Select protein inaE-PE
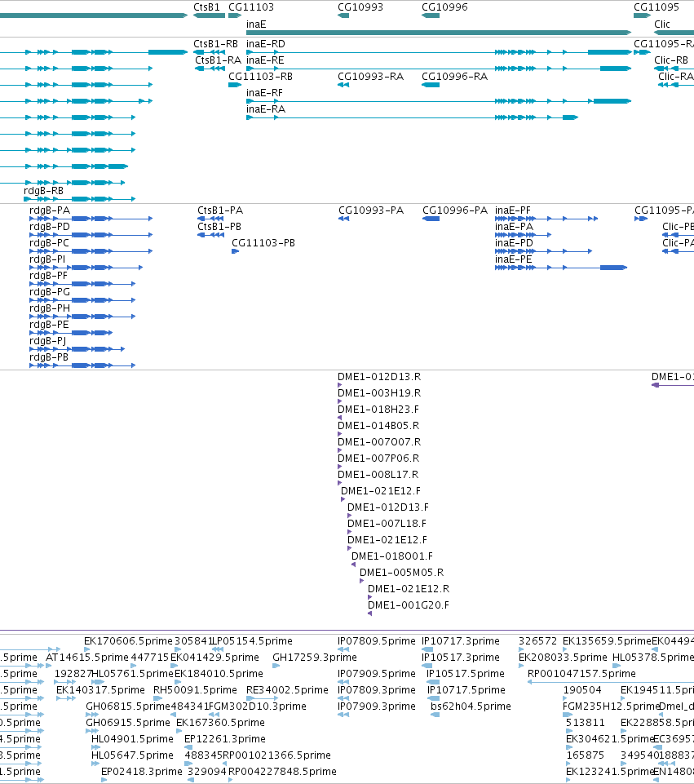The height and width of the screenshot is (784, 694). 560,268
